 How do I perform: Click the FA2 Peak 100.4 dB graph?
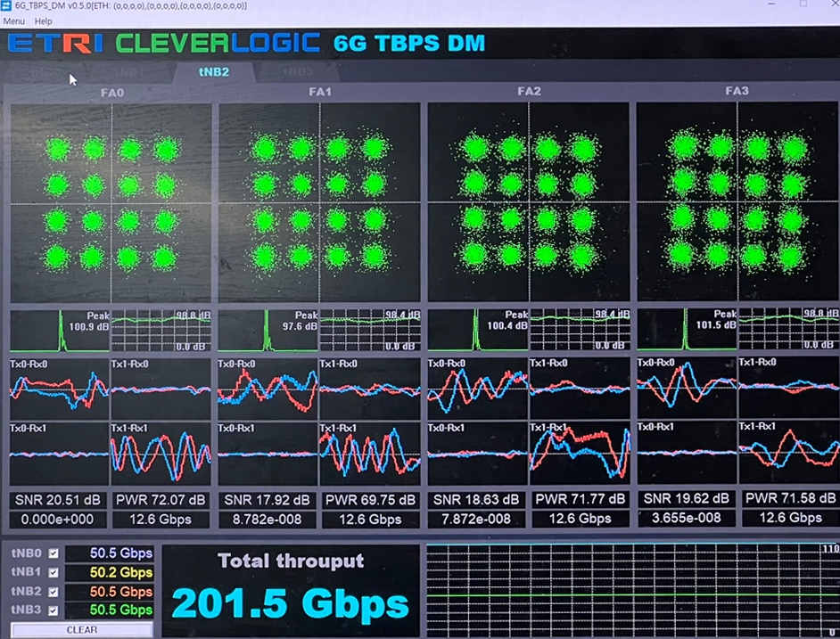coord(478,330)
